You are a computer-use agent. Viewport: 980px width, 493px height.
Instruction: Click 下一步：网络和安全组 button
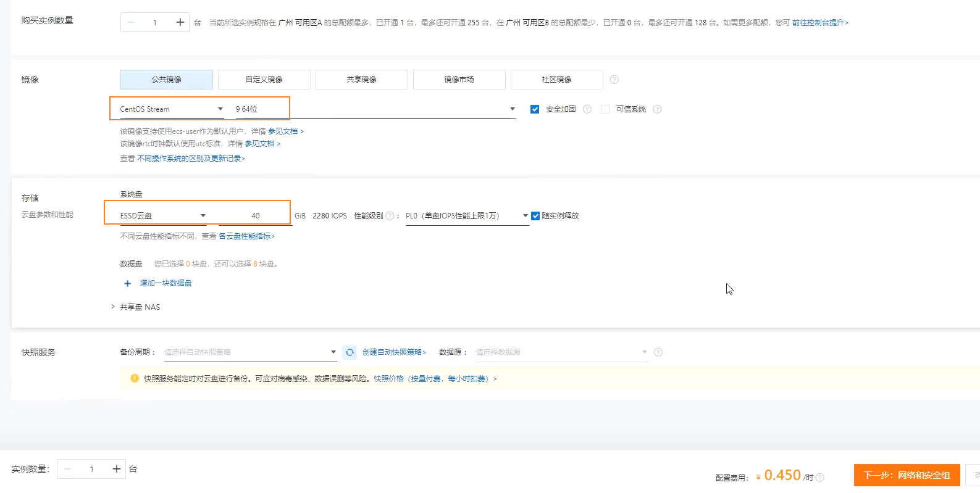point(907,475)
